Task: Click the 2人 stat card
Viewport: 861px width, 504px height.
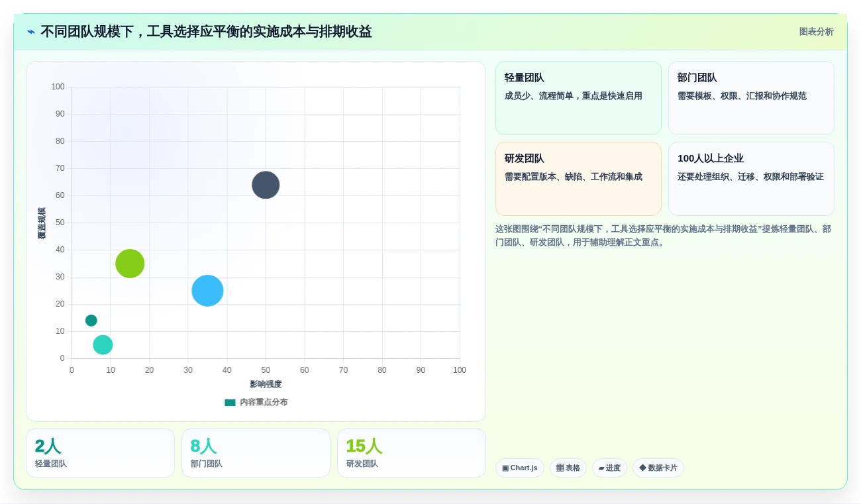Action: click(100, 453)
